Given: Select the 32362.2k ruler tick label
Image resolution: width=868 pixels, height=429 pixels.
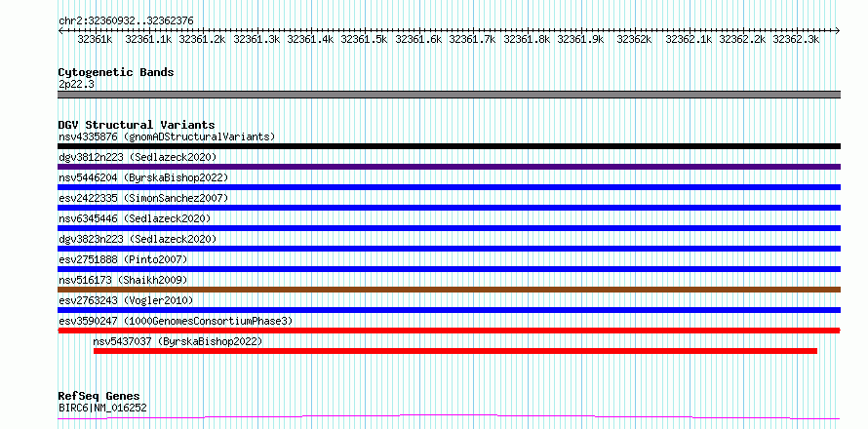Looking at the screenshot, I should (742, 40).
